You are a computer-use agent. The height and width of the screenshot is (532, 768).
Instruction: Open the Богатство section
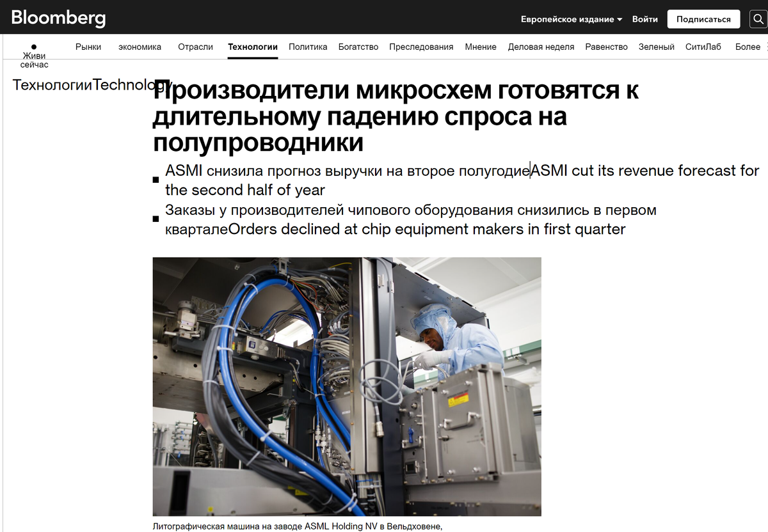[358, 47]
